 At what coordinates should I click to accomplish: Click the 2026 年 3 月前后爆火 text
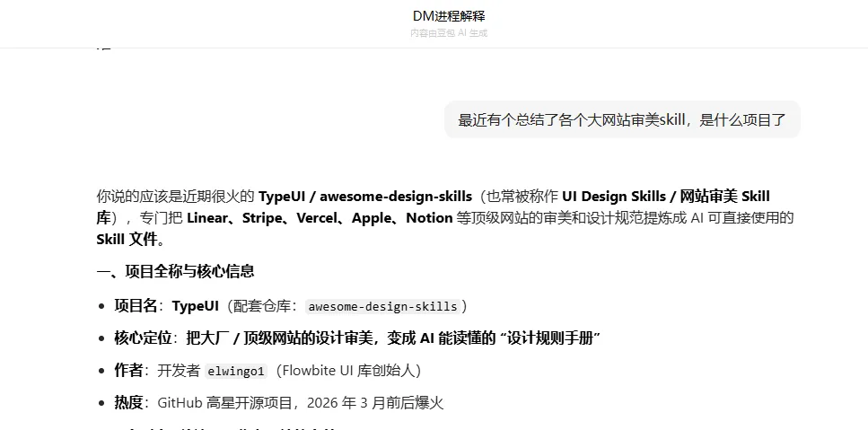[375, 403]
